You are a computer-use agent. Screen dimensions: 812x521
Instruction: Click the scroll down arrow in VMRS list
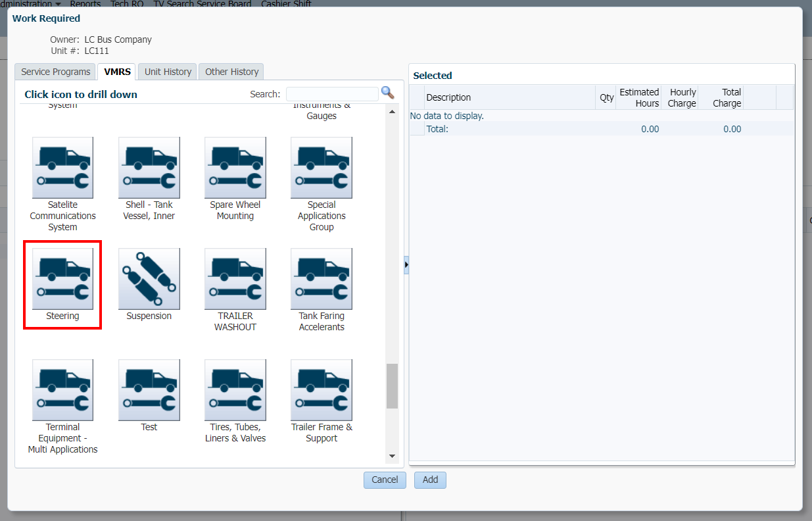(x=393, y=456)
